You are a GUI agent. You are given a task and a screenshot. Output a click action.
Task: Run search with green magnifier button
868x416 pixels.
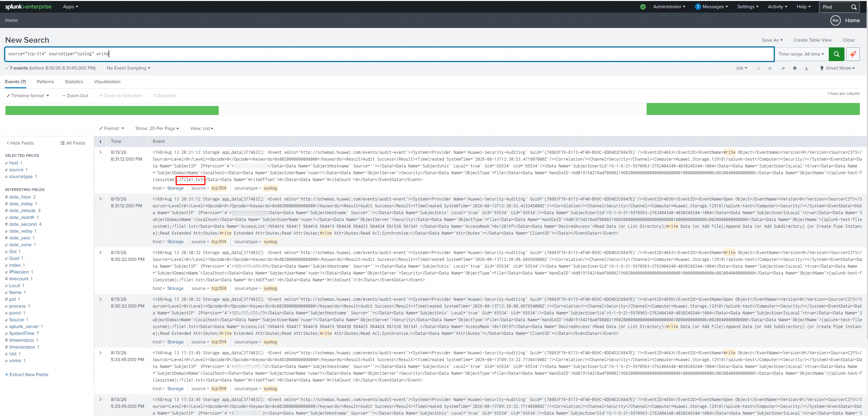836,54
